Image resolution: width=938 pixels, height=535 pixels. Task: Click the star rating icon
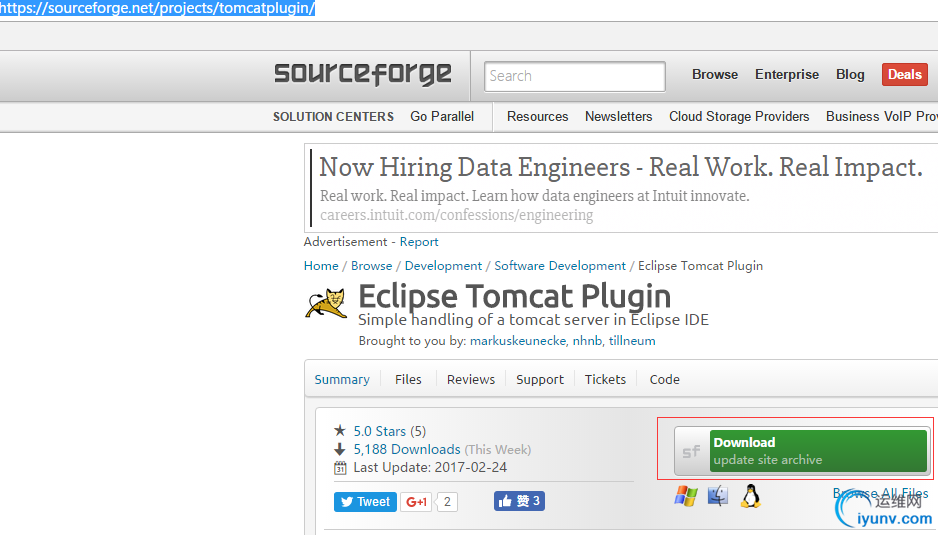(340, 430)
